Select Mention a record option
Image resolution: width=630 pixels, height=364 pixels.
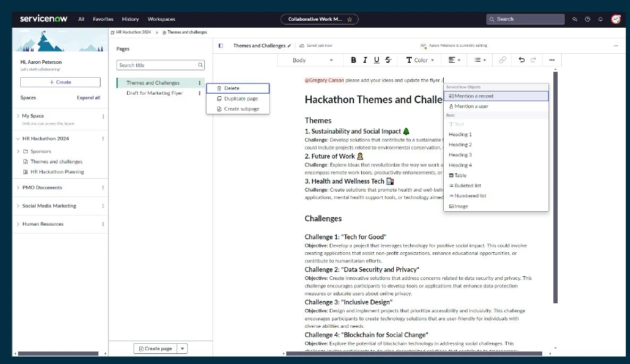(x=496, y=96)
